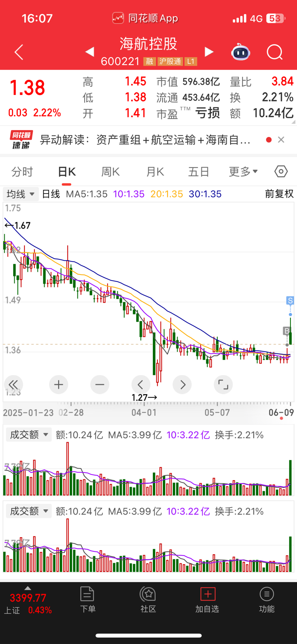Move chart left with chevron button
297x644 pixels.
(141, 385)
